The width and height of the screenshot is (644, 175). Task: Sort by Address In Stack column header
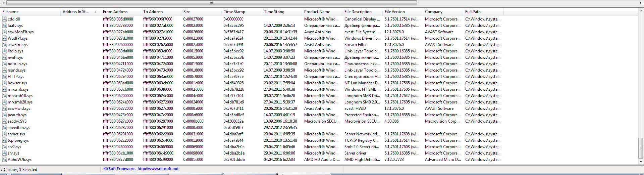pyautogui.click(x=80, y=12)
